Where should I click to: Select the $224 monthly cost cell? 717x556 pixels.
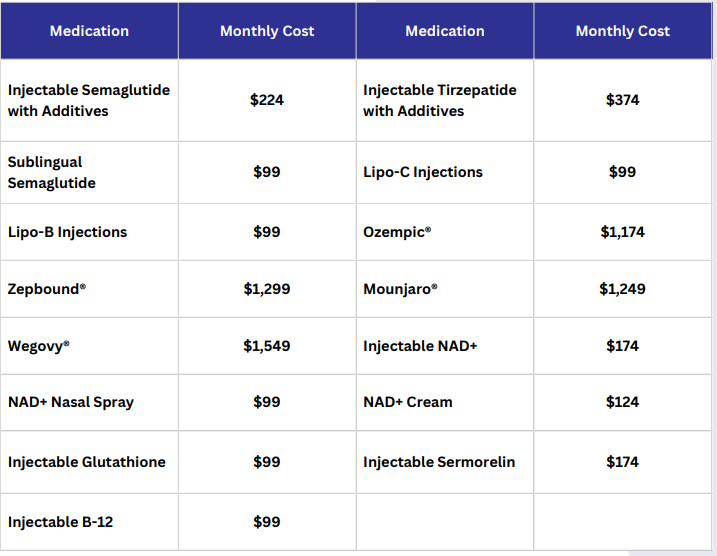[x=267, y=100]
